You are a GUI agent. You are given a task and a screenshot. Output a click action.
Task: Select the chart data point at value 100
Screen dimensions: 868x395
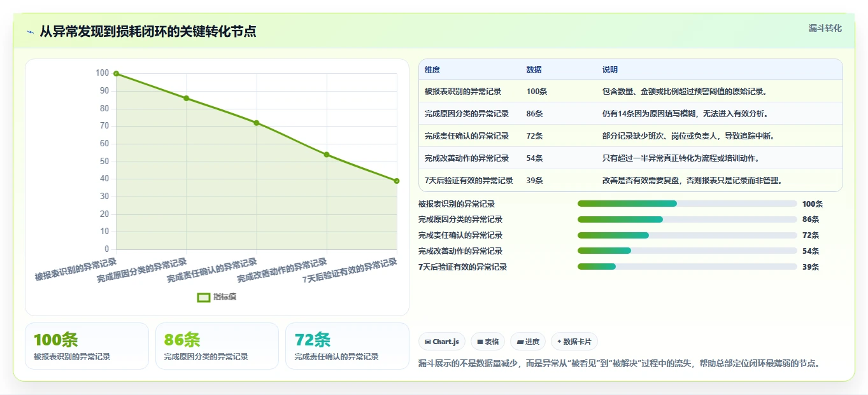[116, 73]
